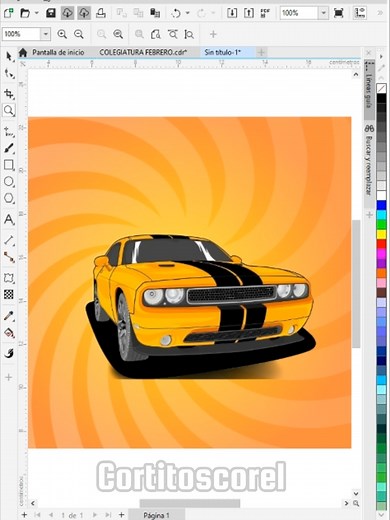Click plus button on property bar
Viewport: 390px width, 520px height.
tap(213, 34)
